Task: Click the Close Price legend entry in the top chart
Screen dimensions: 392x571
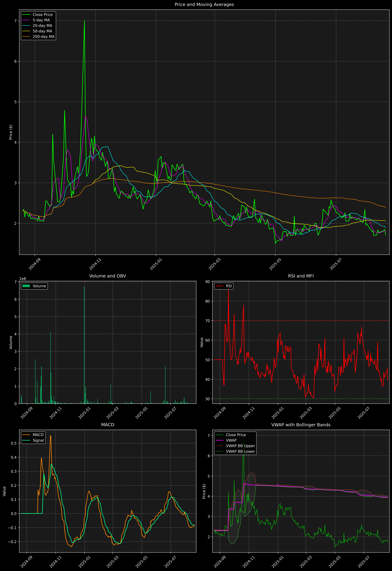Action: click(43, 14)
